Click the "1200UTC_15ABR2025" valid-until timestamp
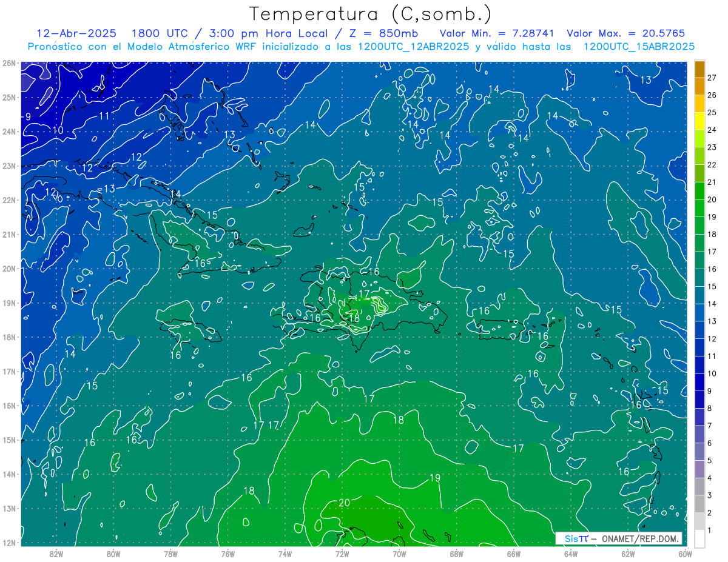 [639, 47]
